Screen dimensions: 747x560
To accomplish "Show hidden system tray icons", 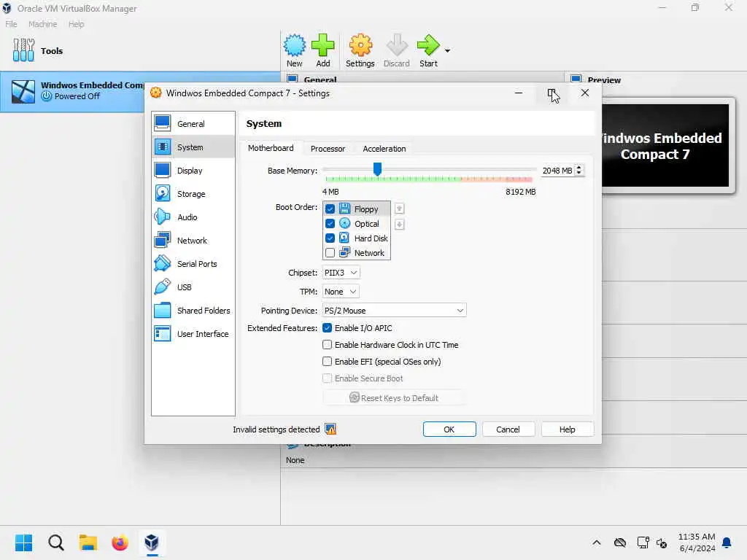I will coord(597,542).
